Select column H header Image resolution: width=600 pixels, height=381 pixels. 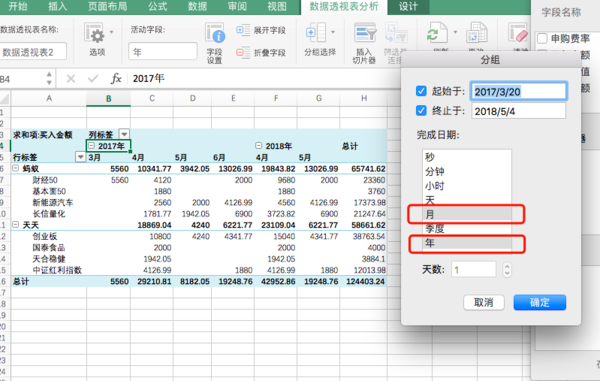(x=364, y=99)
